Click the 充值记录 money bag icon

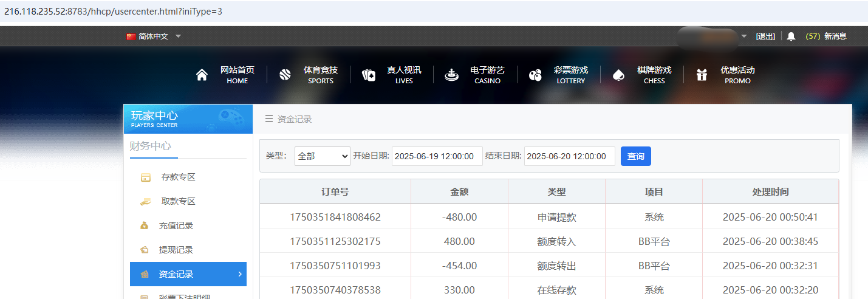pyautogui.click(x=145, y=225)
